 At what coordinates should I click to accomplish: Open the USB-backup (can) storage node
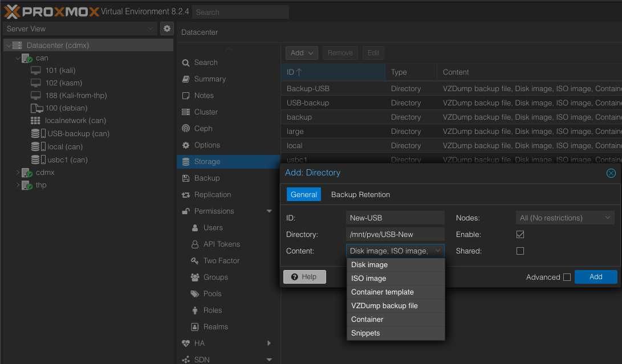[x=78, y=133]
